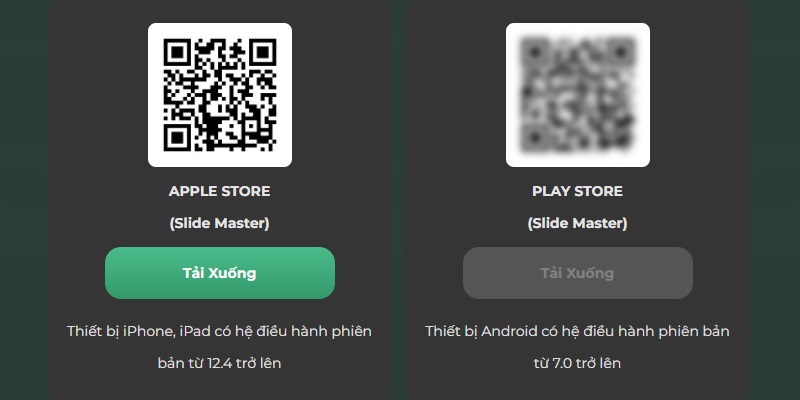800x400 pixels.
Task: Click top-right blurred corner square of Play QR
Action: pos(620,52)
